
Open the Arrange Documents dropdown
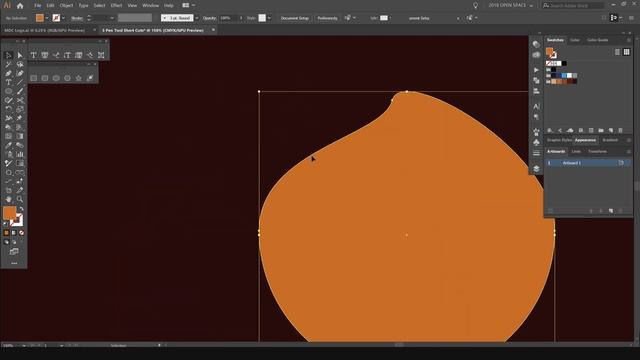[189, 6]
